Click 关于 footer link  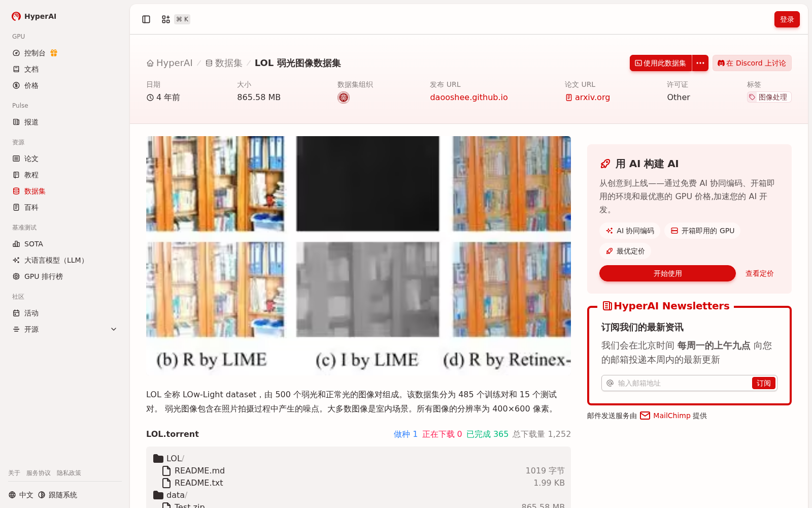pos(14,473)
